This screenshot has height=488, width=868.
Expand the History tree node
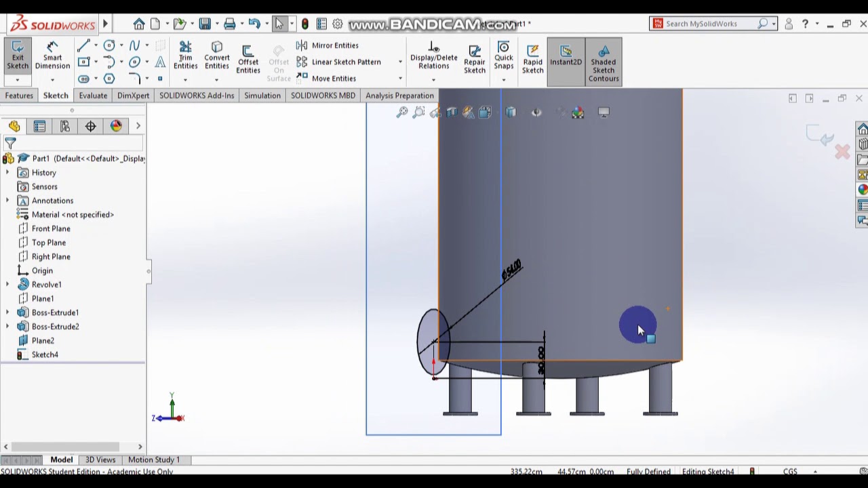(7, 173)
